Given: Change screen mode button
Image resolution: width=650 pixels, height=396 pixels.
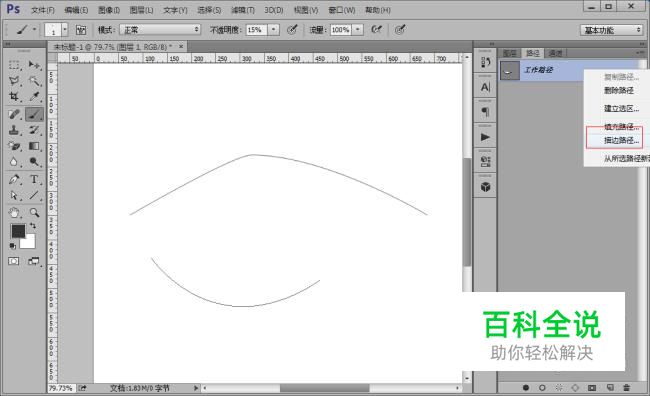Looking at the screenshot, I should click(34, 261).
